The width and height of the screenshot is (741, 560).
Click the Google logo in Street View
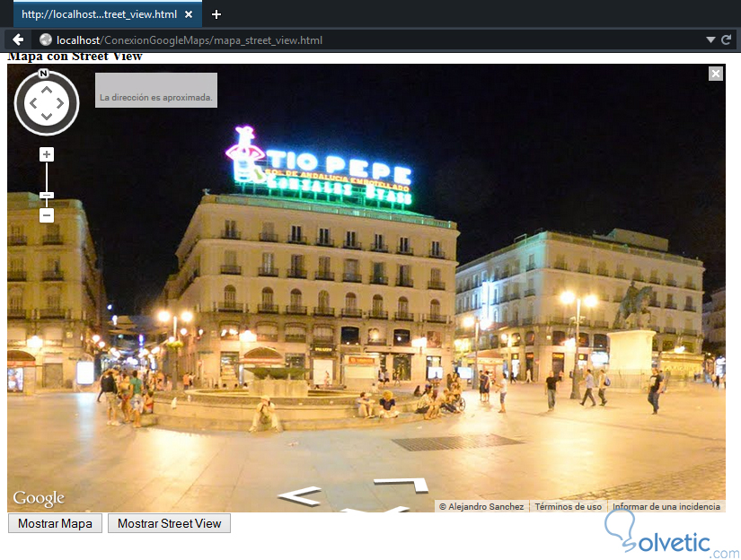pos(39,499)
